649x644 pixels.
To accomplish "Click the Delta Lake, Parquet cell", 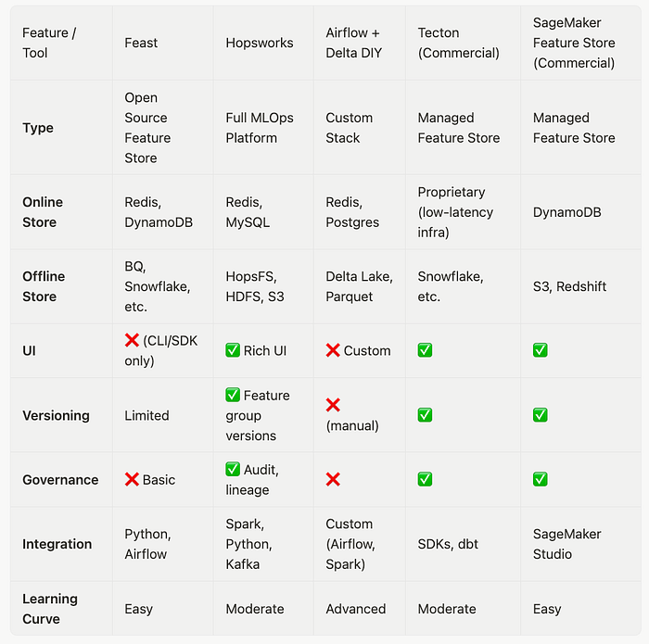I will 360,286.
